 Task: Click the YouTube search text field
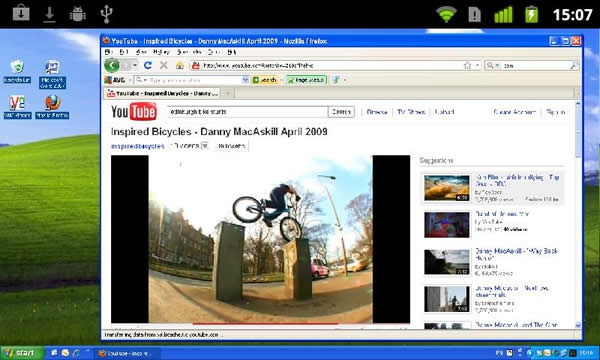pos(248,112)
